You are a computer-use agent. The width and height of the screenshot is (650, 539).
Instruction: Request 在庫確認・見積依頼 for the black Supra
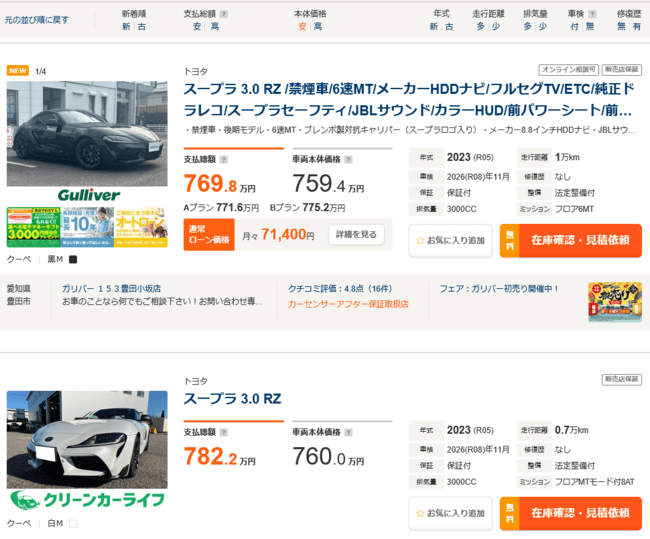pos(570,240)
